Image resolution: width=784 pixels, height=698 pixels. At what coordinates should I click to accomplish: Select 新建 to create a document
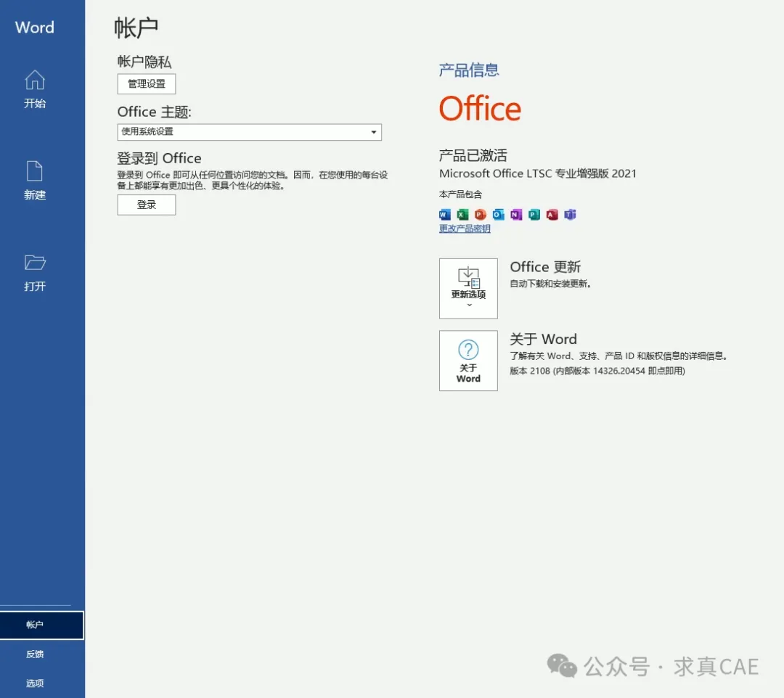click(35, 181)
